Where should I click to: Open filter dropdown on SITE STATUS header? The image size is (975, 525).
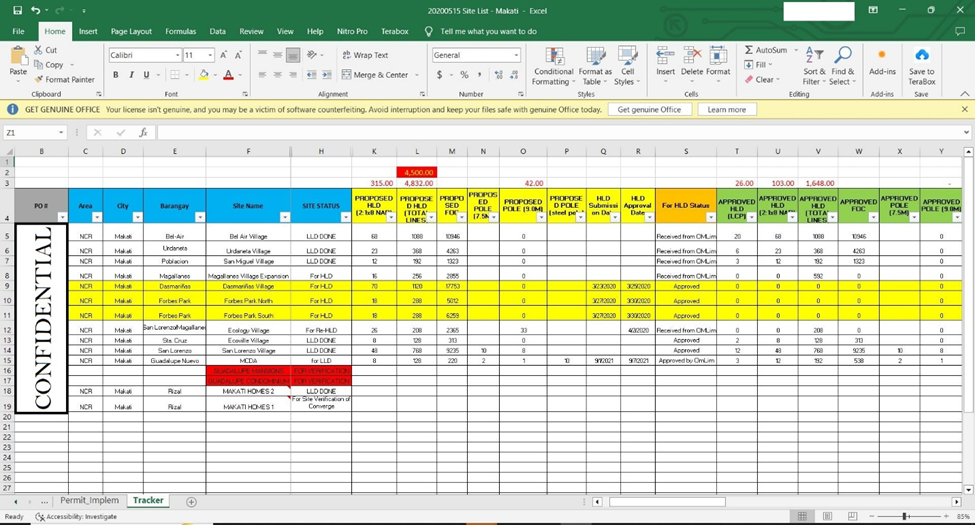[x=345, y=217]
